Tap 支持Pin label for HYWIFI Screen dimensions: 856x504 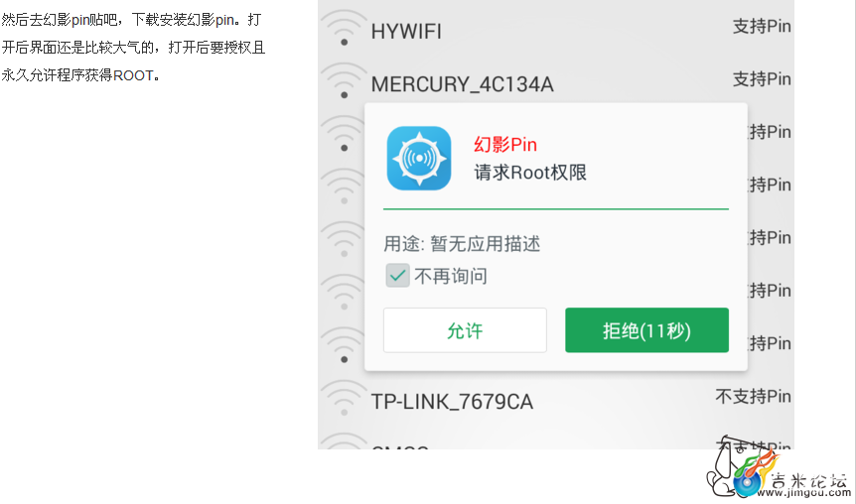[x=762, y=26]
